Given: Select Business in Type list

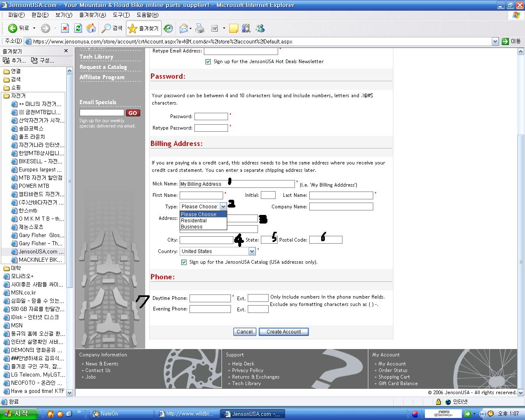Looking at the screenshot, I should coord(203,227).
